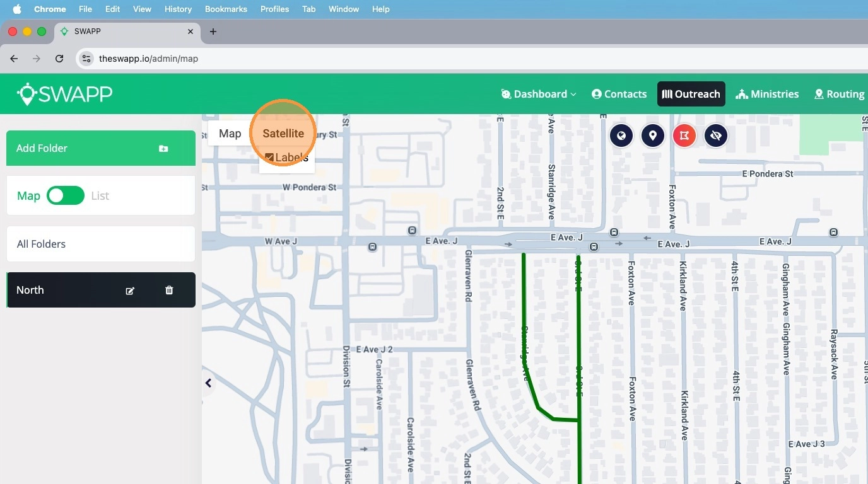Screen dimensions: 868x484
Task: Click the SWAPP logo
Action: coord(64,94)
